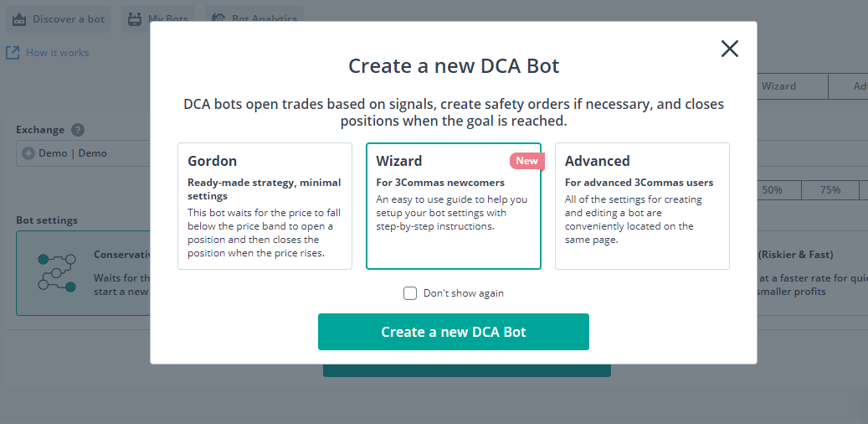868x424 pixels.
Task: Choose the 50% option in background
Action: click(773, 190)
